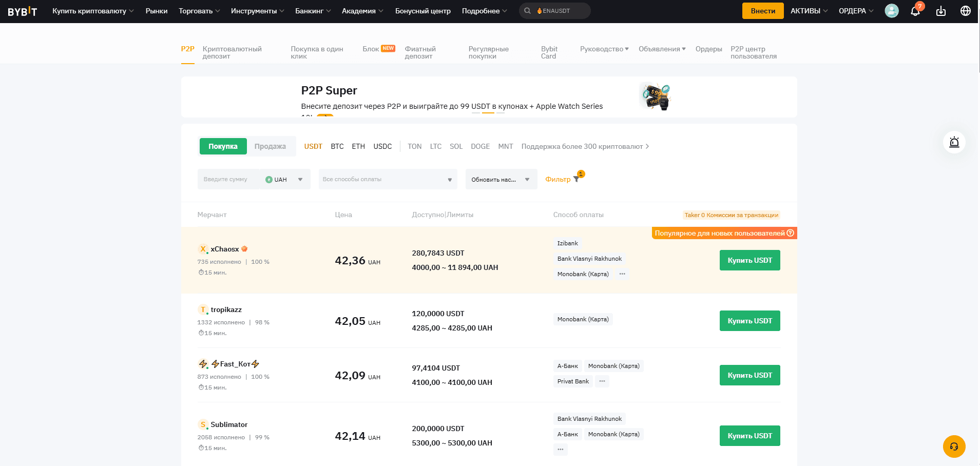Open Все способы оплаты dropdown
This screenshot has height=466, width=980.
pyautogui.click(x=388, y=179)
